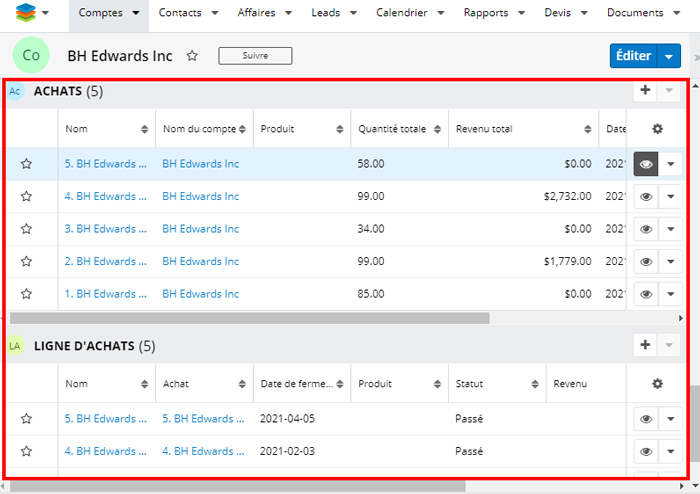Star Ligne d'achats row dated 2021-04-05
This screenshot has width=700, height=494.
point(26,419)
